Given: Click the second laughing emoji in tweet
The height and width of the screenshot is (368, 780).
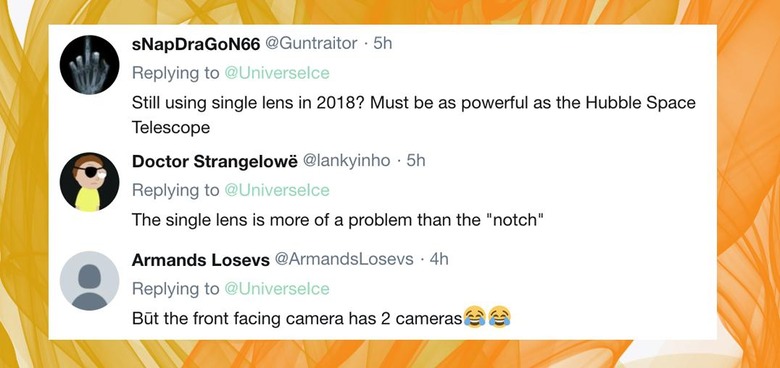Looking at the screenshot, I should [499, 317].
